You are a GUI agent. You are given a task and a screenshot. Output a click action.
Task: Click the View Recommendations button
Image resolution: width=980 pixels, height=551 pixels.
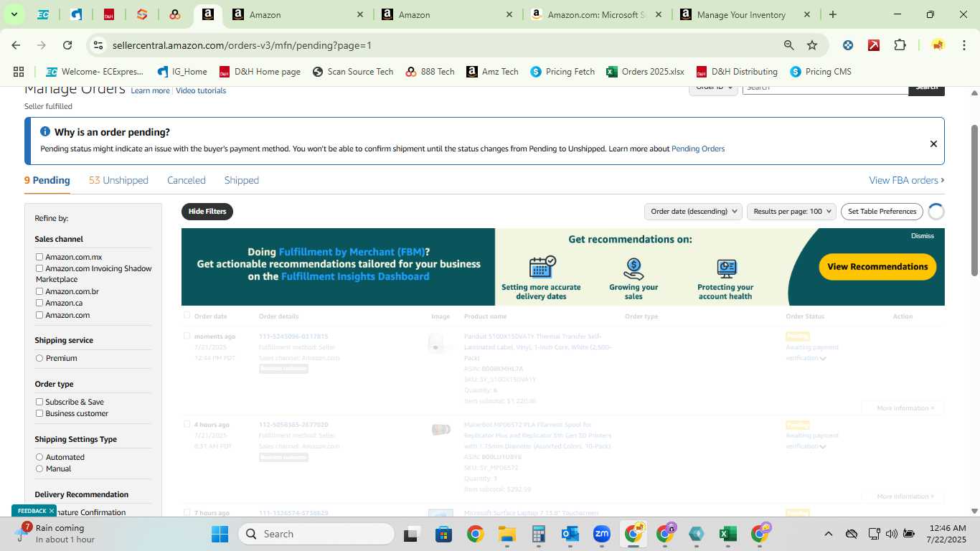click(x=877, y=267)
